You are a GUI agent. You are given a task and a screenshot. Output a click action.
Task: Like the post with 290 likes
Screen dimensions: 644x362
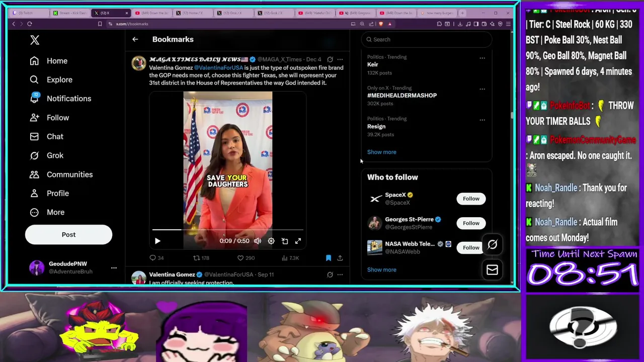[x=247, y=258]
